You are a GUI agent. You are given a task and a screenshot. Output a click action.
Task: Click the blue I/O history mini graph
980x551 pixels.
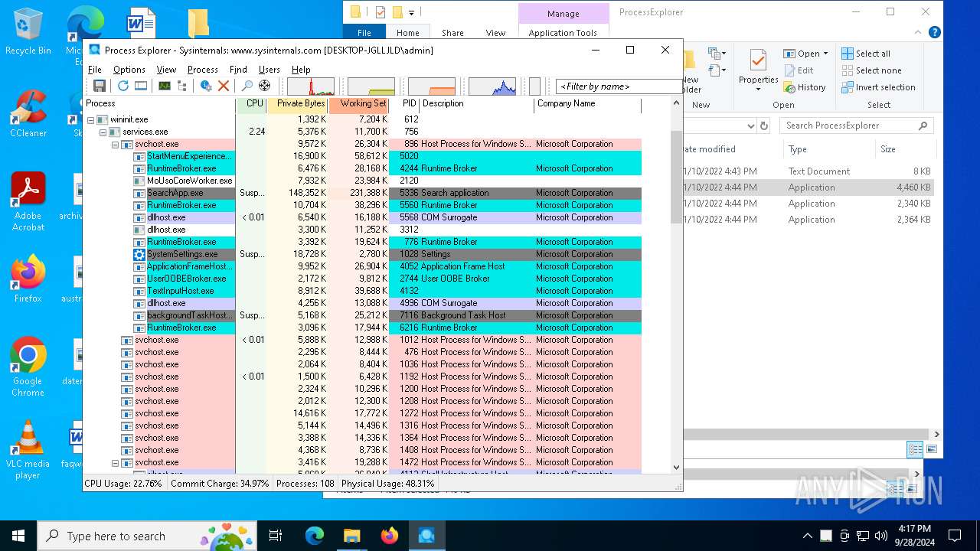click(492, 86)
